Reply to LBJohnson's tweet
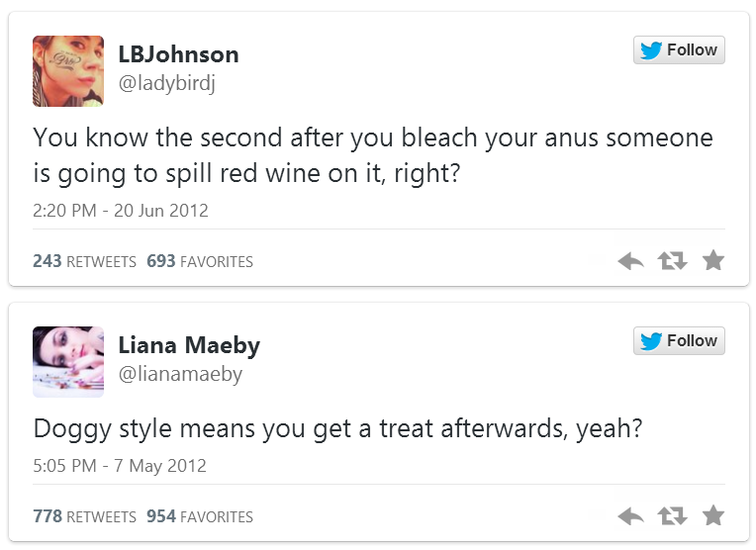Screen dimensions: 756x550 coord(630,261)
